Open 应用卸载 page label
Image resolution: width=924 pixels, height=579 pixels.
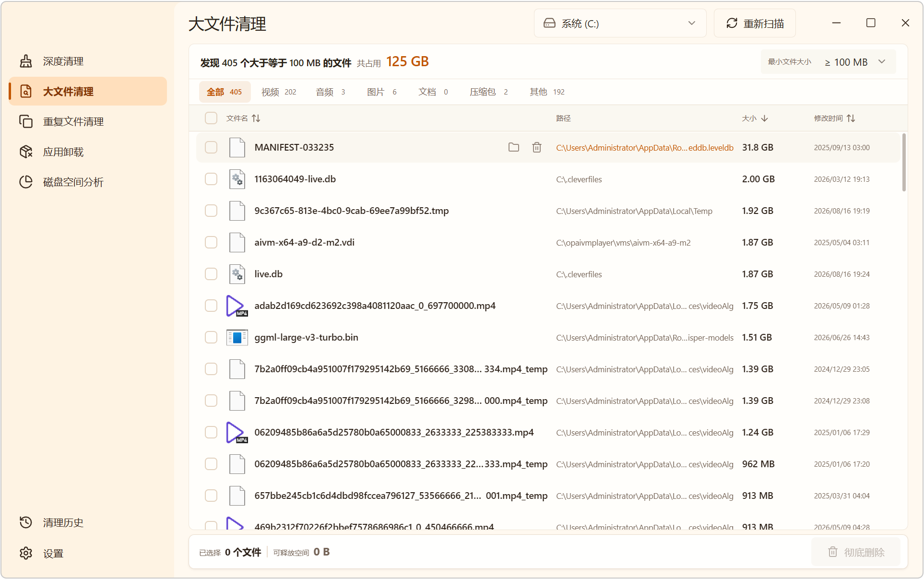63,152
